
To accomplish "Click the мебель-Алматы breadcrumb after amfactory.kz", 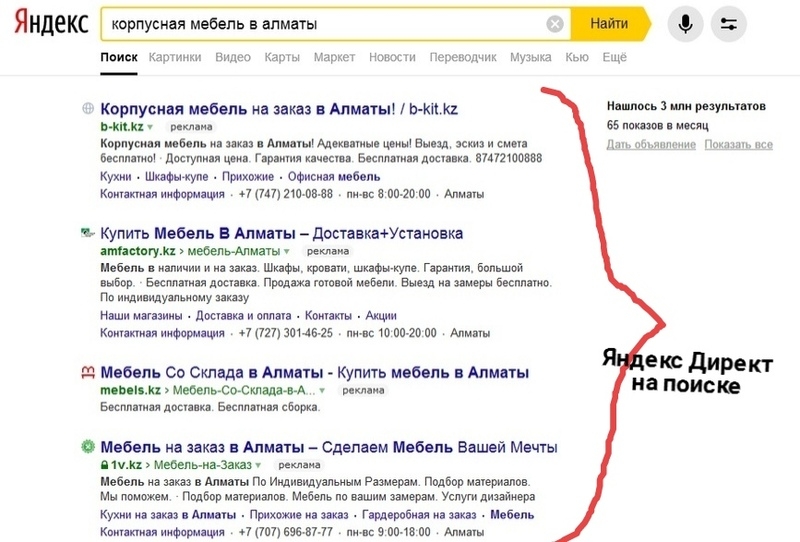I will 234,251.
